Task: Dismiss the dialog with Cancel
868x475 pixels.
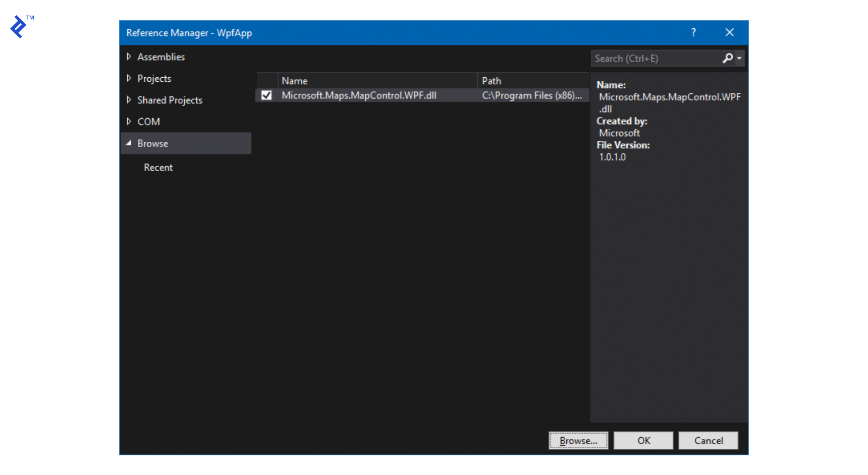Action: click(708, 440)
